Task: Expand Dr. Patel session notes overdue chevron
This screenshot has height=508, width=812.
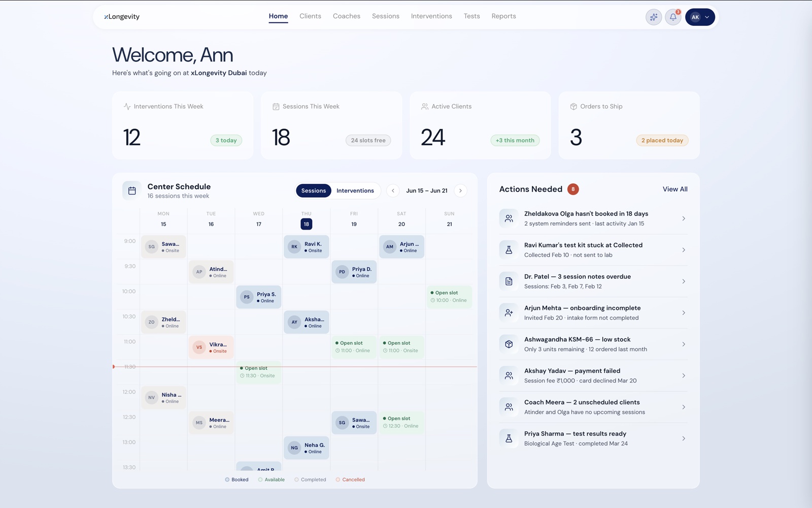Action: 684,281
